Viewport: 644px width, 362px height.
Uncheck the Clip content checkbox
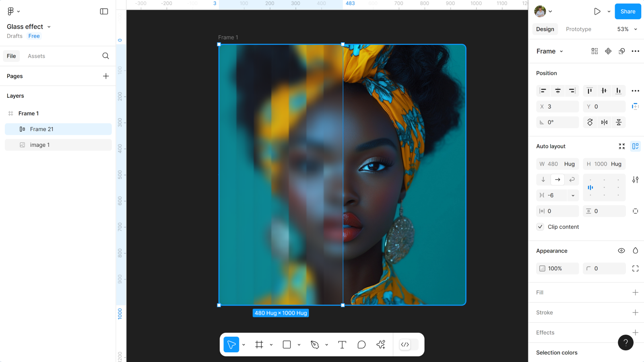(541, 227)
